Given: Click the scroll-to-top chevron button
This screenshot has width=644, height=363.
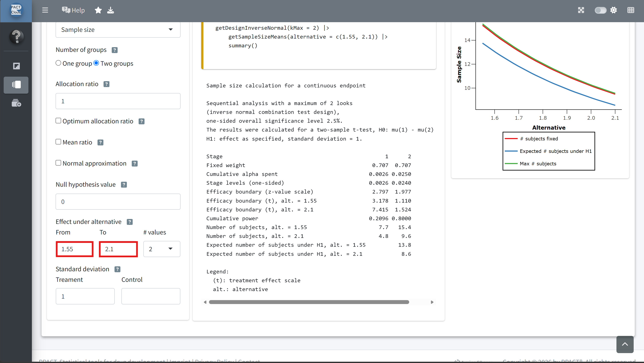Looking at the screenshot, I should tap(625, 344).
